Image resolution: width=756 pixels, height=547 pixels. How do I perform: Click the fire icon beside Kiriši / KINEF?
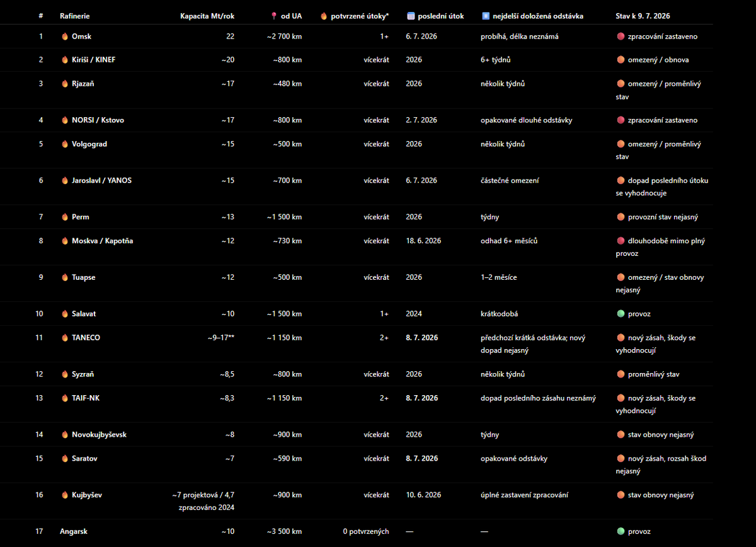[x=64, y=60]
